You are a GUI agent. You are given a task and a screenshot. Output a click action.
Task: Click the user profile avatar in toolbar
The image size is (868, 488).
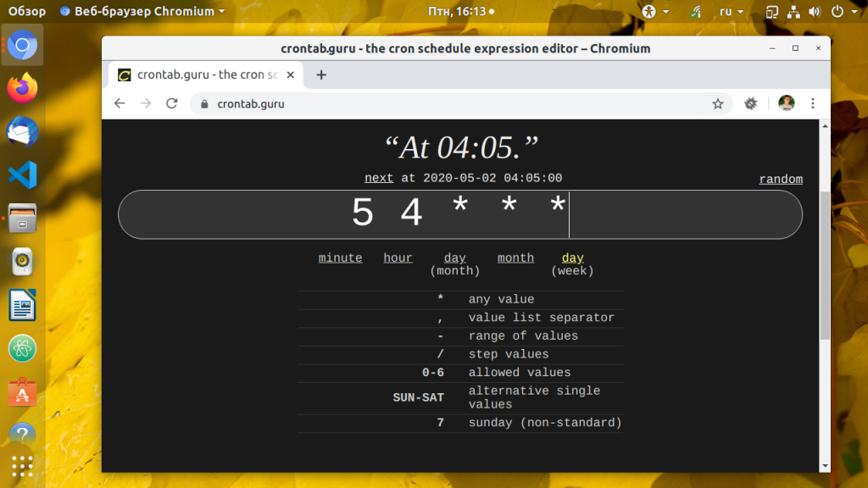[x=787, y=103]
